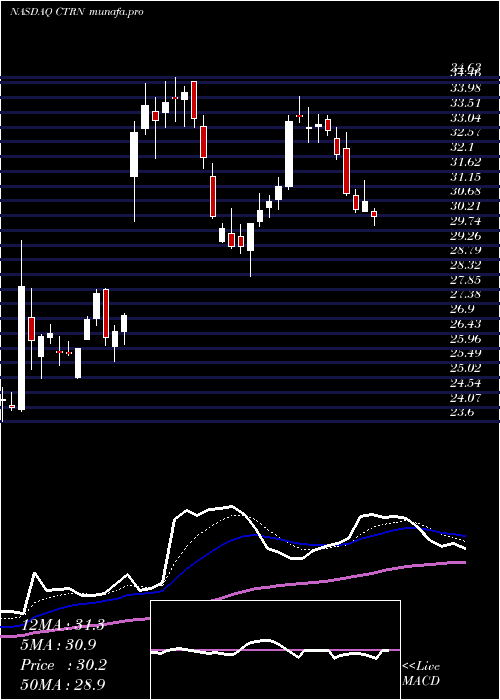Click the 26.9 price axis label
The height and width of the screenshot is (700, 500).
click(x=463, y=309)
